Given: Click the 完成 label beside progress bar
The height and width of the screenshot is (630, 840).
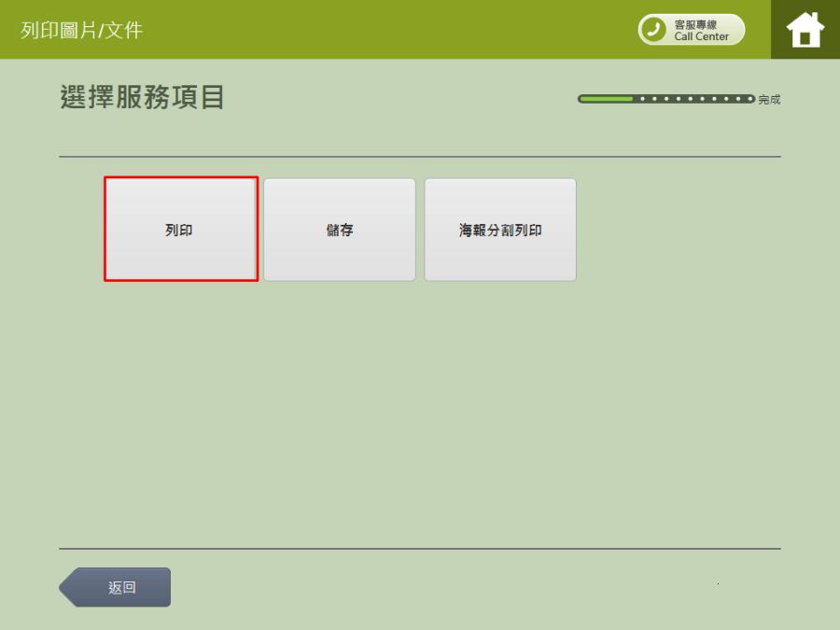Looking at the screenshot, I should (x=769, y=100).
